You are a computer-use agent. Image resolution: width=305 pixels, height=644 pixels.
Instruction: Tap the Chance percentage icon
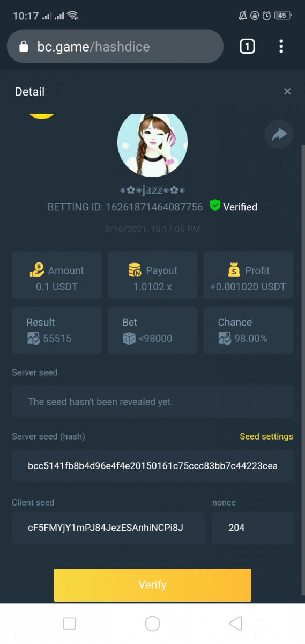click(x=225, y=338)
